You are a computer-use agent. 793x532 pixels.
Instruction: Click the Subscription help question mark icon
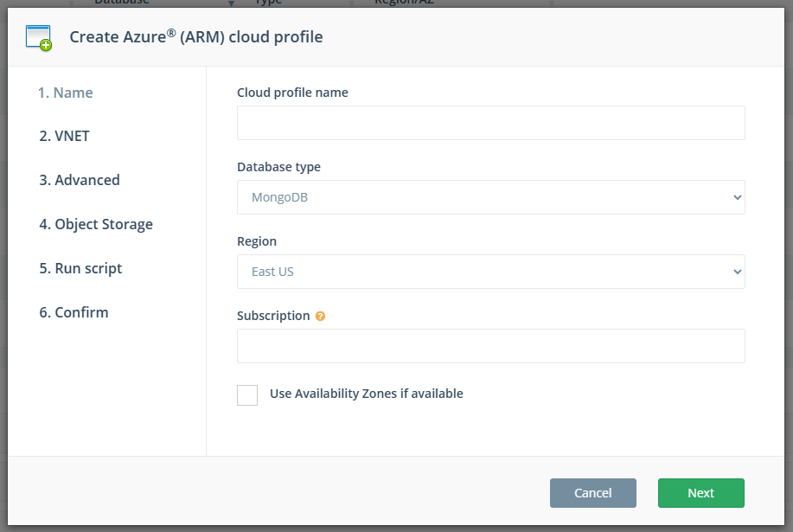(x=320, y=316)
